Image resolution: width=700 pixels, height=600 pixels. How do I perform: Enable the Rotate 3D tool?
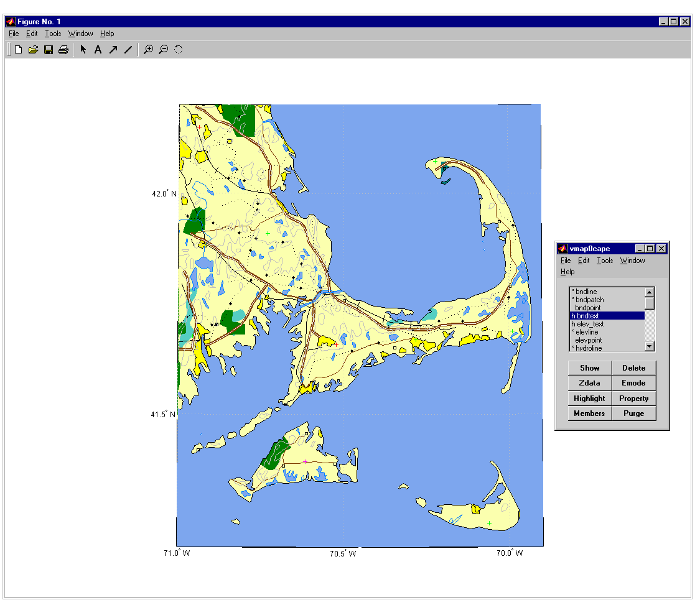click(179, 50)
